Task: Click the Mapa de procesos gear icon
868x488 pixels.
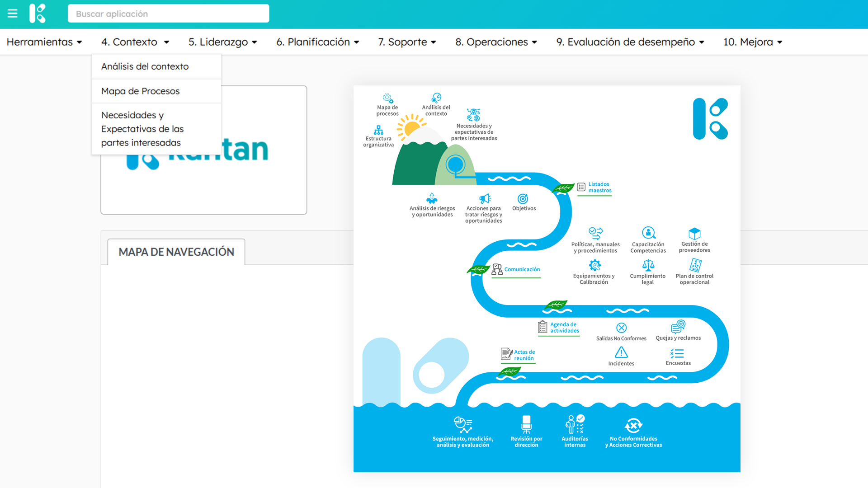Action: (x=388, y=99)
